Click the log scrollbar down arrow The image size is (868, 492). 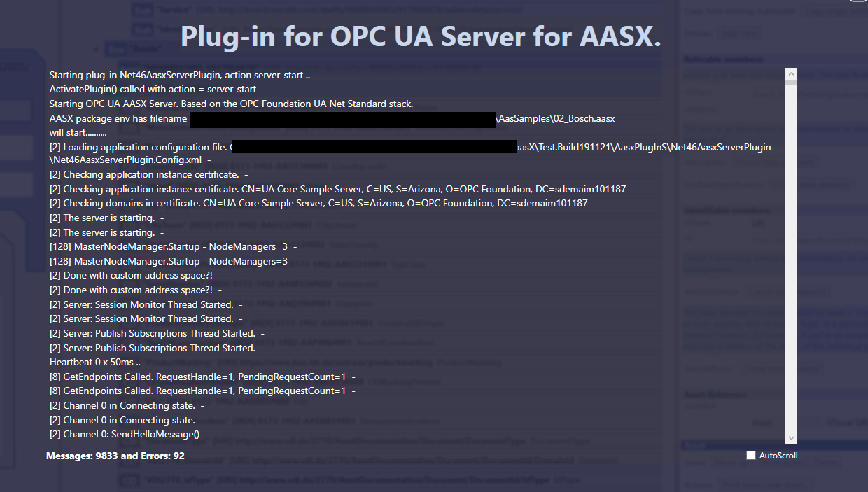click(790, 437)
